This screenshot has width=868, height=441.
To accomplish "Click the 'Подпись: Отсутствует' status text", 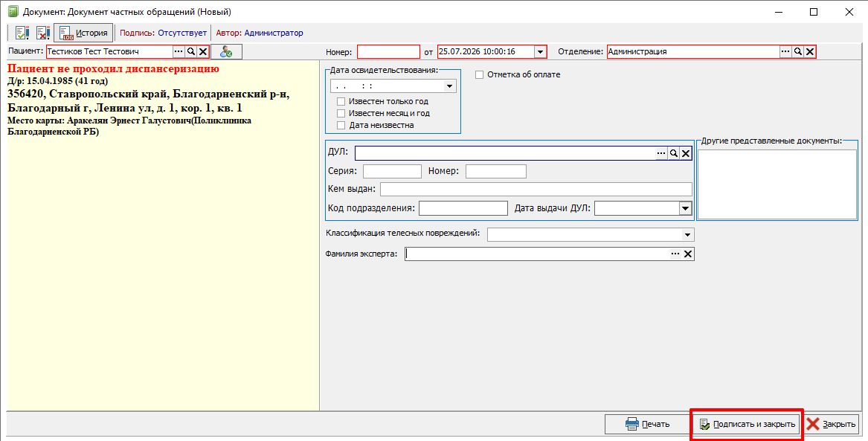I will click(164, 33).
